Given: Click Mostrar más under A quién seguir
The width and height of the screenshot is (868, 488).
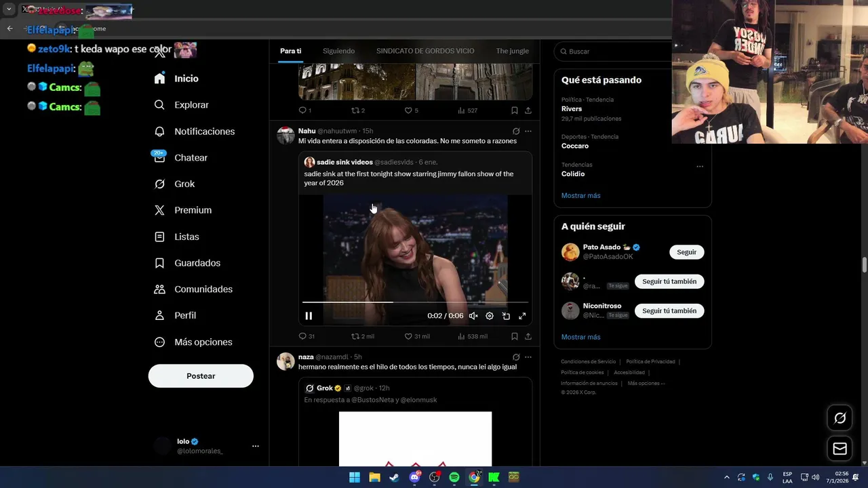Looking at the screenshot, I should 580,337.
